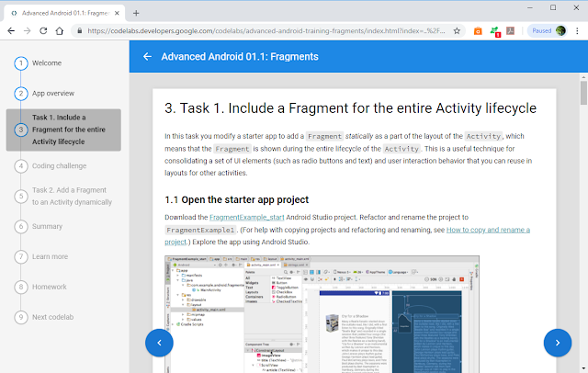Click the orange extension icon in toolbar
Screen dimensions: 588x373
(478, 30)
